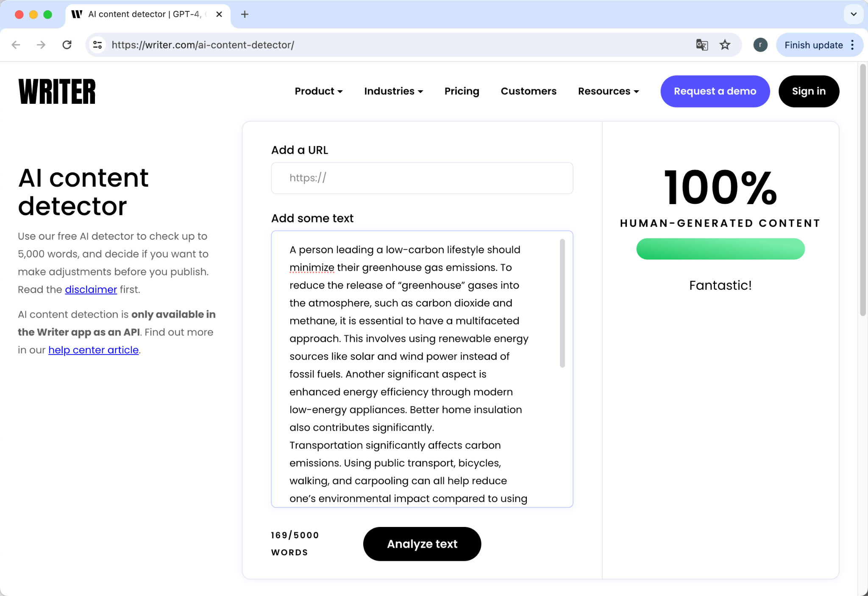Click the page vertical scrollbar
Image resolution: width=868 pixels, height=596 pixels.
863,190
